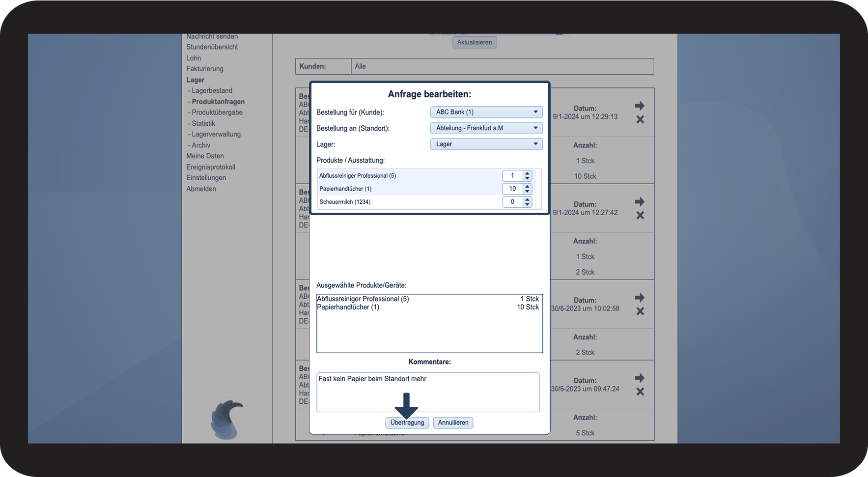Click forward arrow for 30/6-2023 10:02:58 request

(640, 297)
